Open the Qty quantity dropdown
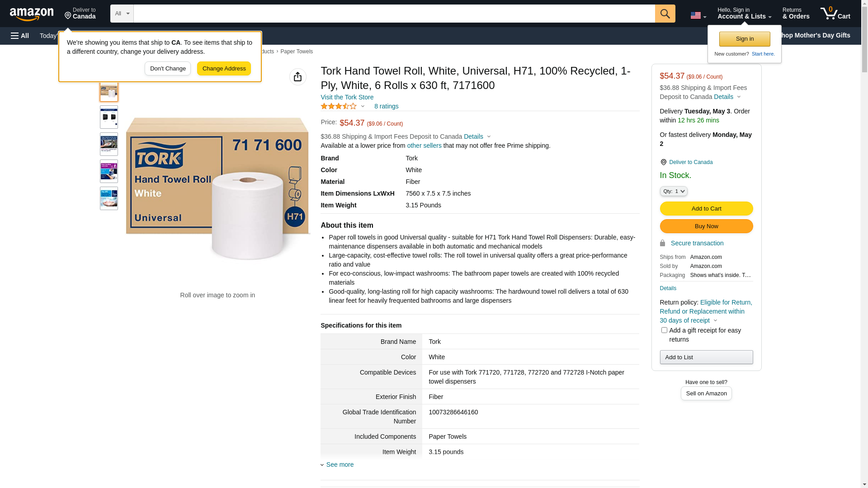The height and width of the screenshot is (488, 868). tap(674, 191)
